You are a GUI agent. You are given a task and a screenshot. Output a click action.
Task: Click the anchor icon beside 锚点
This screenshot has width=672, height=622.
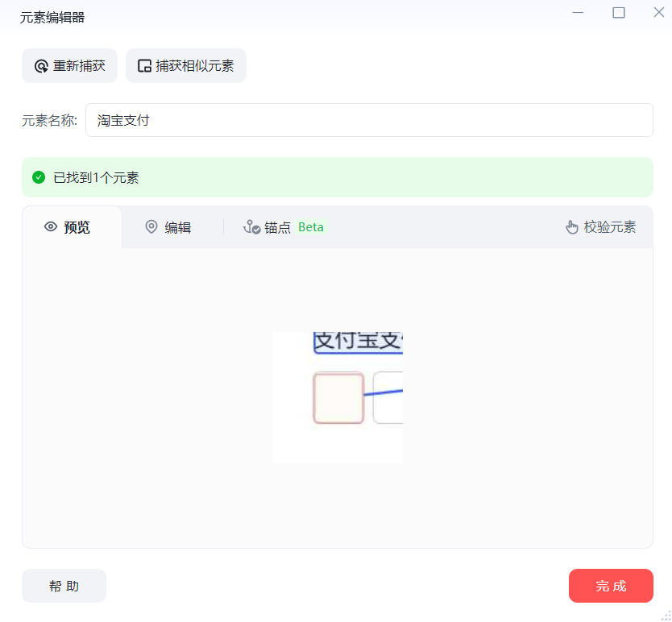251,226
